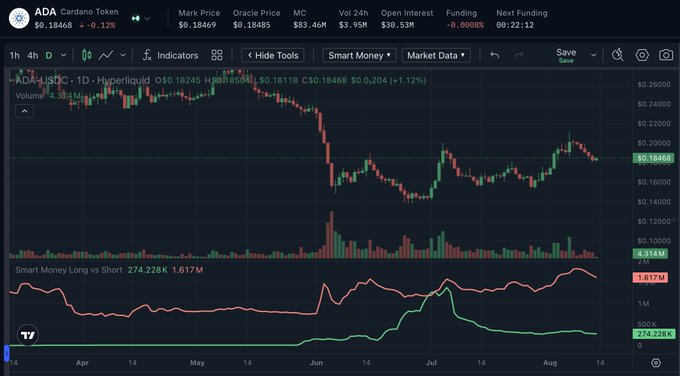Click the May label on time axis
This screenshot has height=376, width=680.
197,363
